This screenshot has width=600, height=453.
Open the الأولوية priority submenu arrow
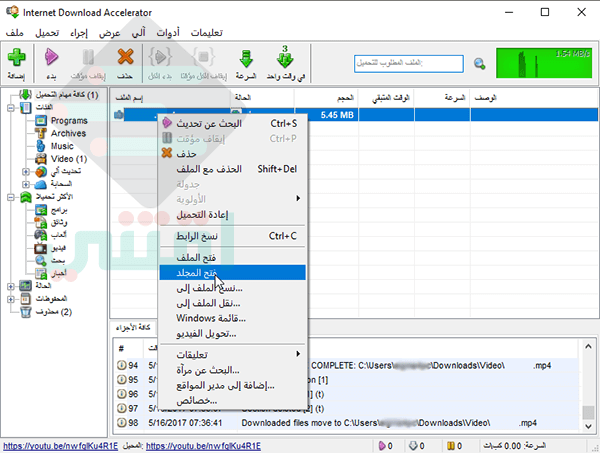[298, 198]
